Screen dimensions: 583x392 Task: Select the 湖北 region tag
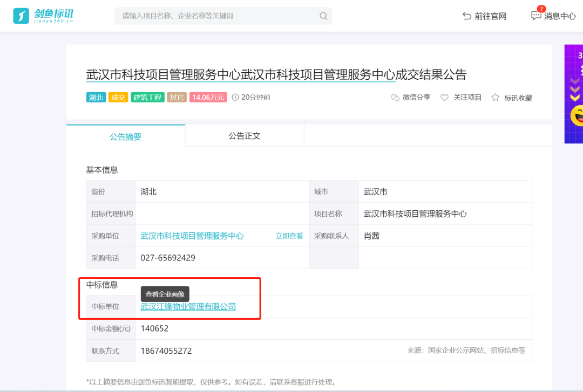click(96, 98)
